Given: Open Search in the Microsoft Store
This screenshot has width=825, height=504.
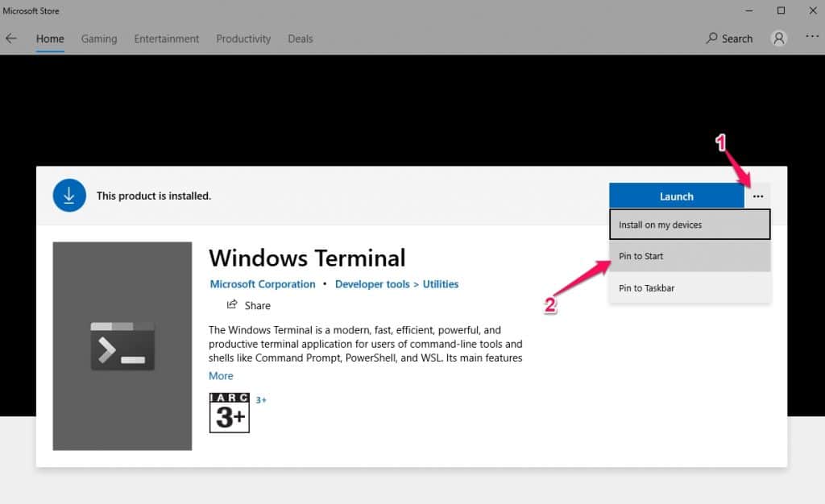Looking at the screenshot, I should coord(728,38).
